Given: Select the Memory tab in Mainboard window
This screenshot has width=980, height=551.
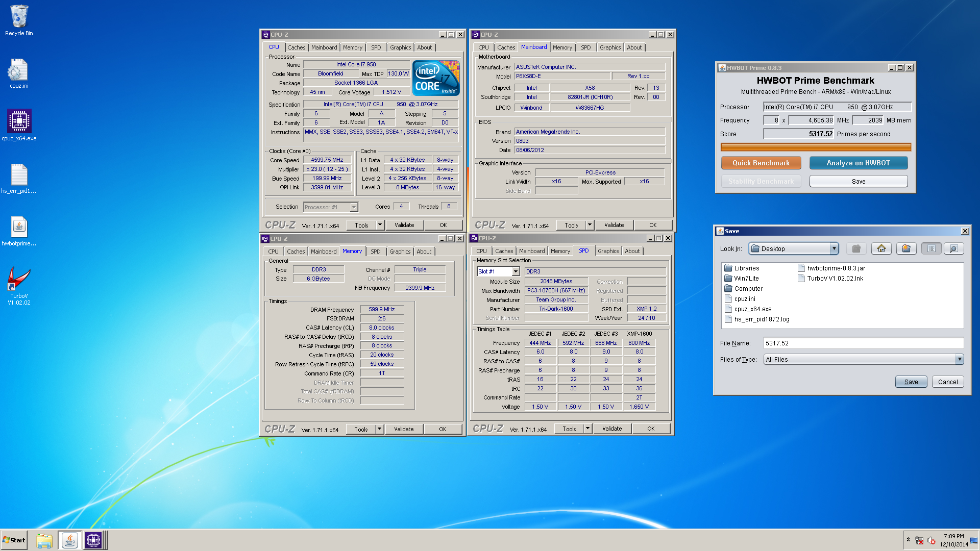Looking at the screenshot, I should [x=562, y=47].
